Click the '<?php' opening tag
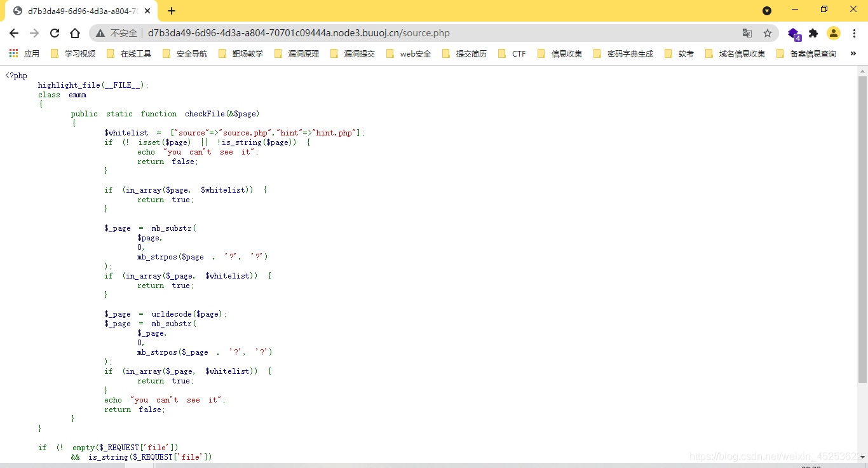Viewport: 868px width, 468px height. pos(17,76)
